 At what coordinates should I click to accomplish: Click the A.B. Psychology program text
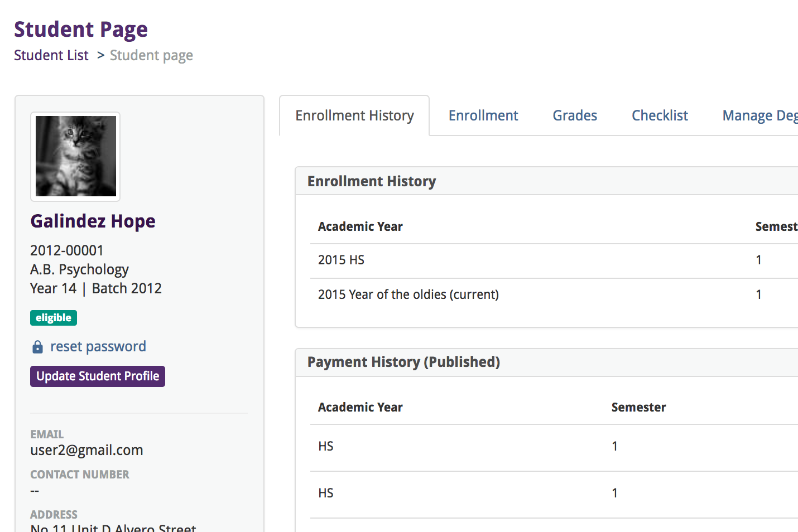point(79,269)
